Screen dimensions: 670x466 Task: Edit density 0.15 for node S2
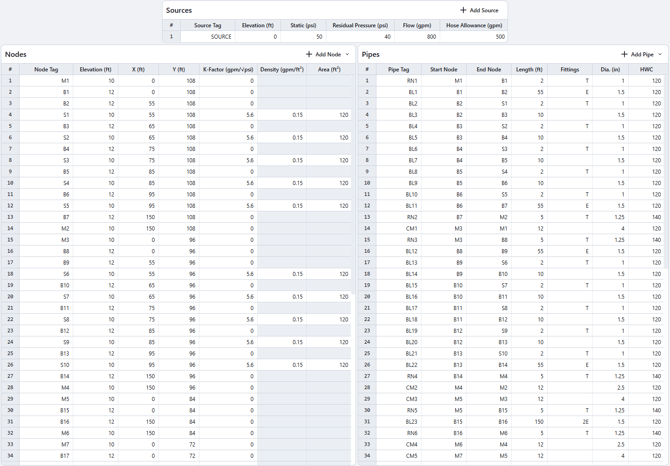[x=282, y=138]
